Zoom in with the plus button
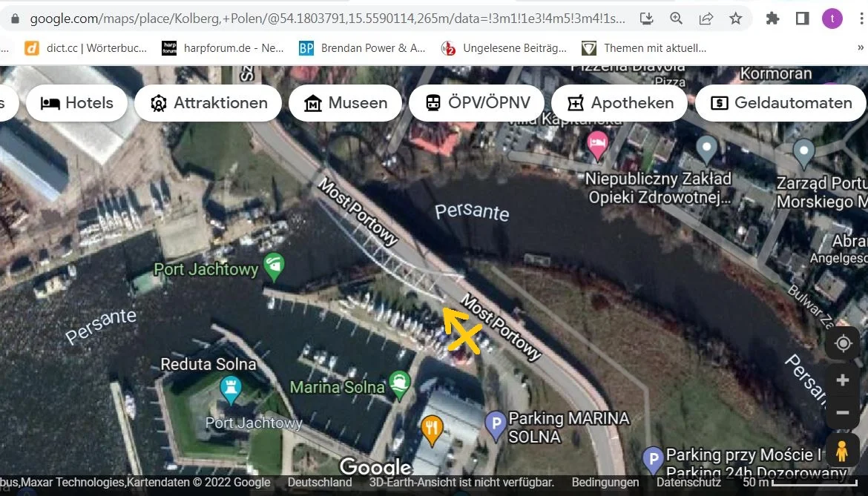This screenshot has height=496, width=868. click(842, 380)
